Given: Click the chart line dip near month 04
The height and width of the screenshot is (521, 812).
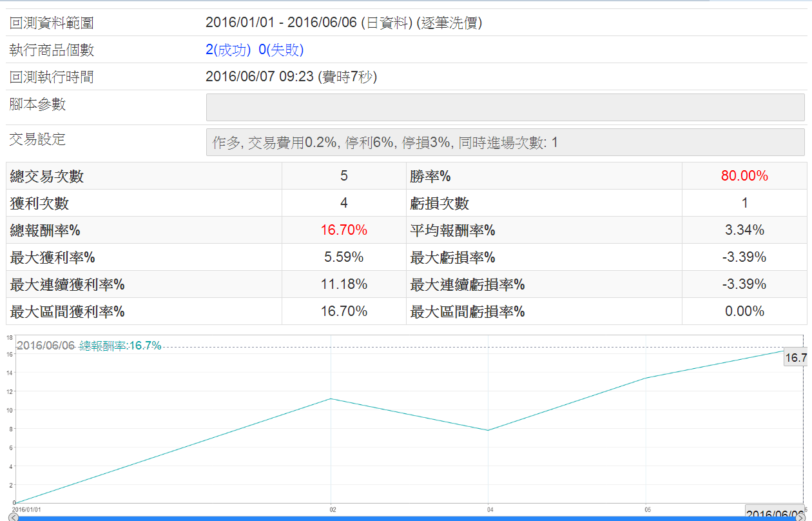Looking at the screenshot, I should point(488,430).
